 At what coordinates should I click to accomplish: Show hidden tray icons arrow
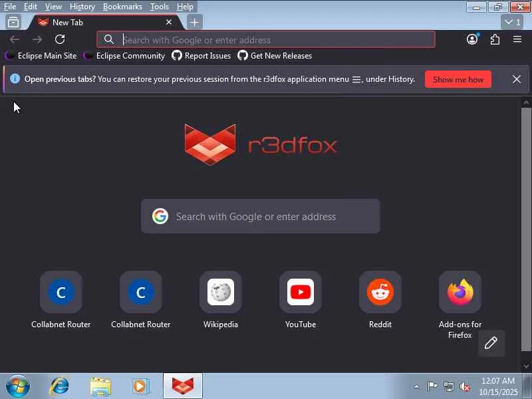(417, 386)
